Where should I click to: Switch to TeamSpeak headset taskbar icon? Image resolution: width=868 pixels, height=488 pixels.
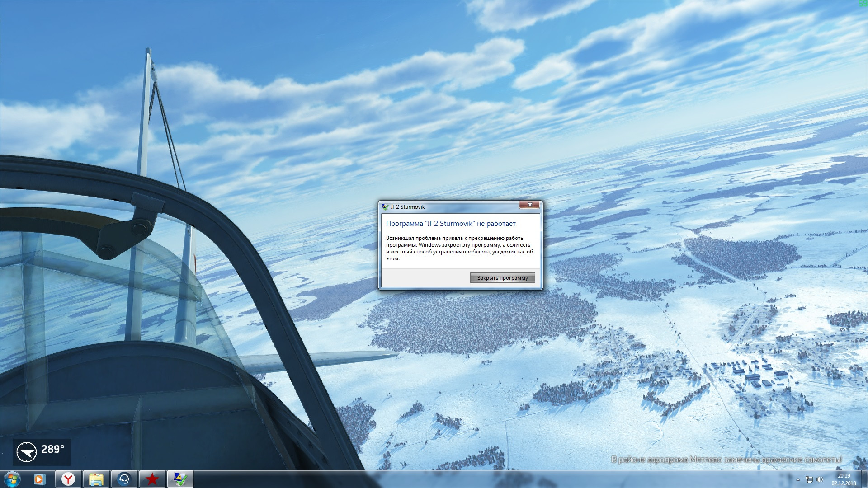click(x=124, y=479)
